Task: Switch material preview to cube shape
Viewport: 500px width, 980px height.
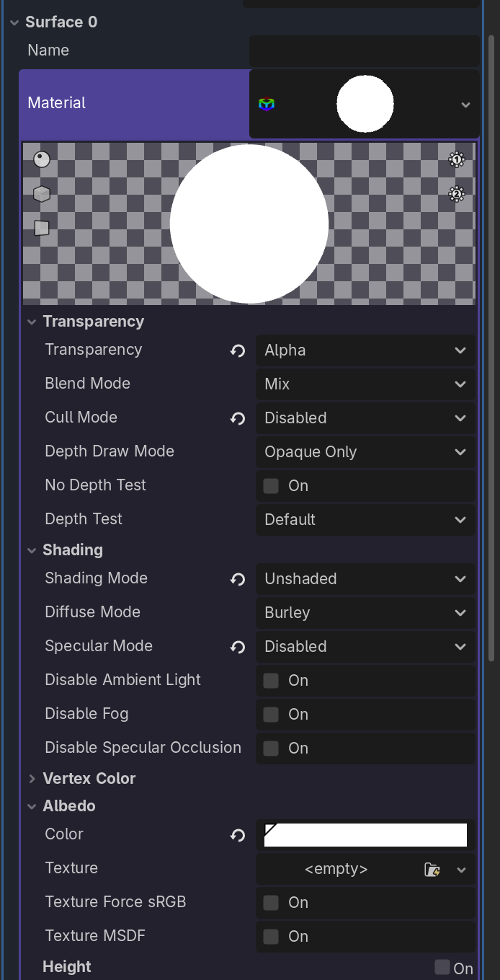Action: point(42,194)
